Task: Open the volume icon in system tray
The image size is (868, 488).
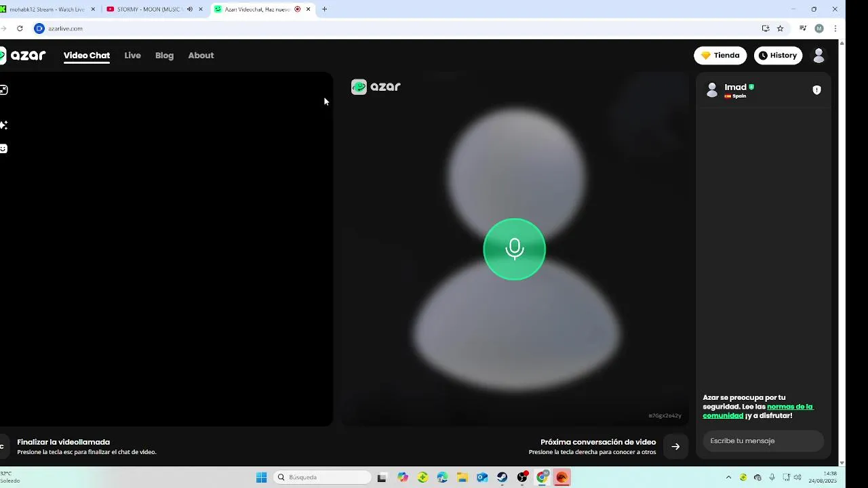Action: 797,477
